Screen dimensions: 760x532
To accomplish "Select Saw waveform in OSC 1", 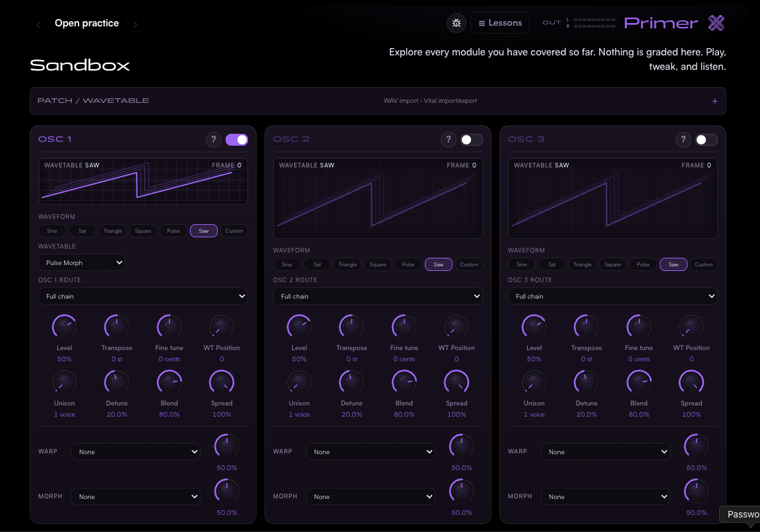I will pyautogui.click(x=204, y=231).
